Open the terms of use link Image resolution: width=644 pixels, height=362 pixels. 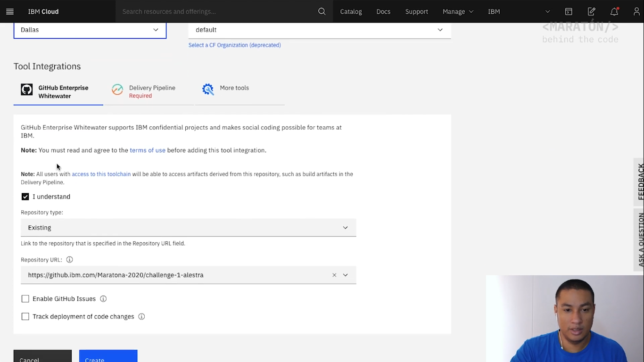148,150
